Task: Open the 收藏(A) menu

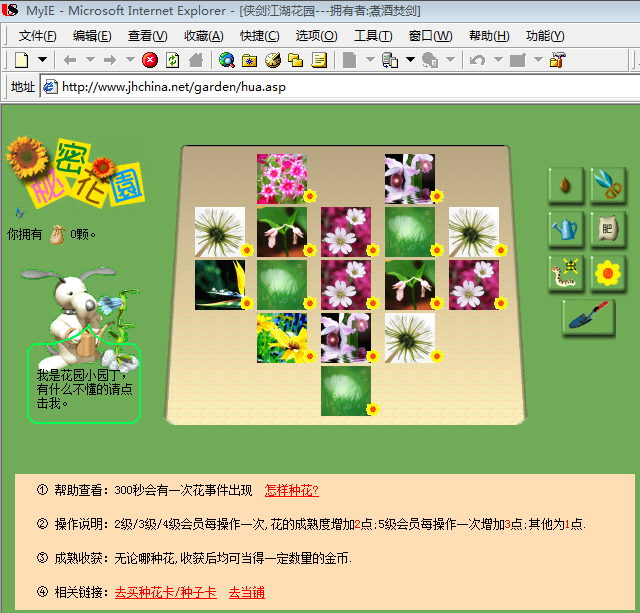Action: [x=204, y=36]
